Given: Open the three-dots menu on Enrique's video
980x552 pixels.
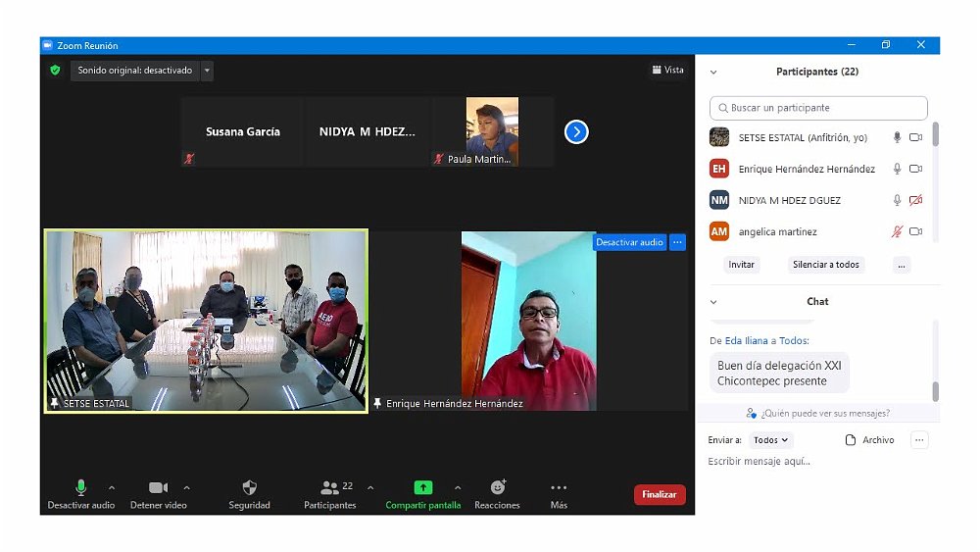Looking at the screenshot, I should (x=677, y=242).
